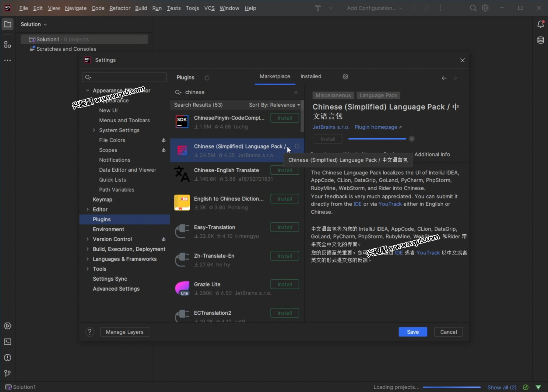Open the Refactor menu

tap(120, 8)
